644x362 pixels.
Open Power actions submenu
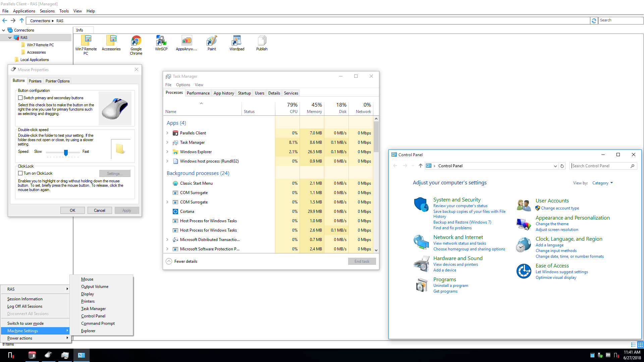(x=35, y=338)
